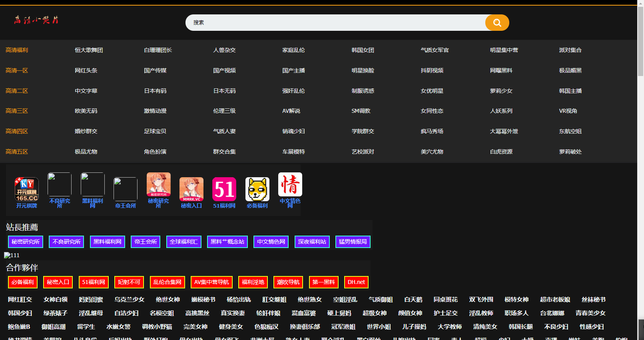This screenshot has width=644, height=340.
Task: Click the red 情 character icon
Action: click(x=290, y=184)
